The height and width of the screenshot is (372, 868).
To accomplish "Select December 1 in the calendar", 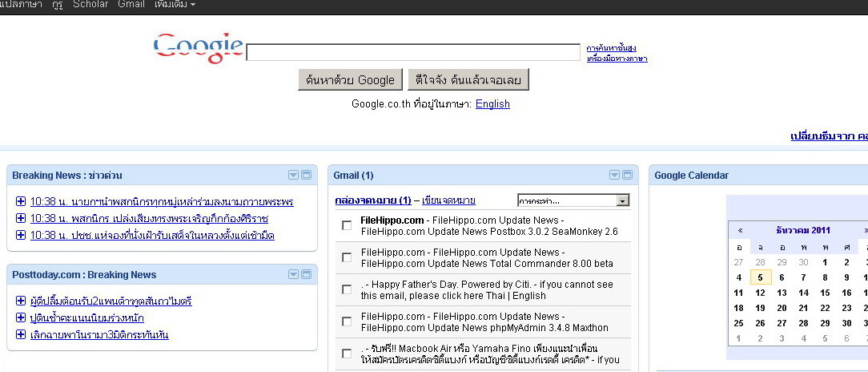I will pyautogui.click(x=825, y=262).
